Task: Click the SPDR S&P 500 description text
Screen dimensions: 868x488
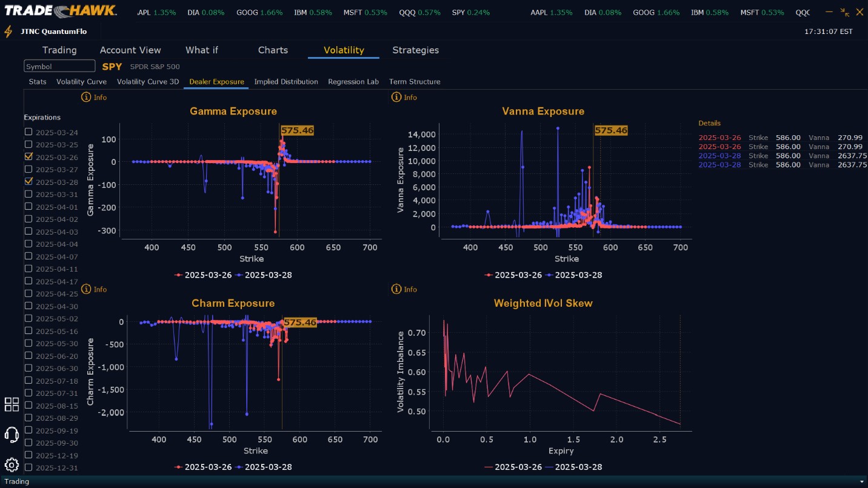Action: coord(155,67)
